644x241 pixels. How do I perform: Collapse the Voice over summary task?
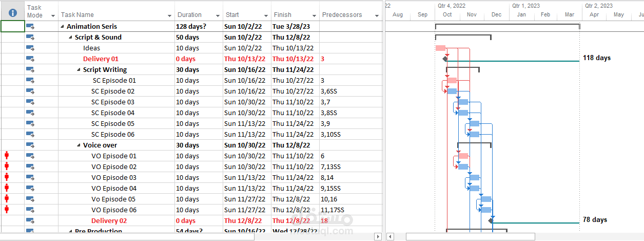[79, 145]
